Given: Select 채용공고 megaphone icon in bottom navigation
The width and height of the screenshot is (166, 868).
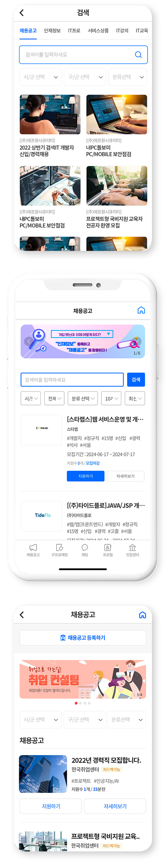Looking at the screenshot, I should point(33,547).
